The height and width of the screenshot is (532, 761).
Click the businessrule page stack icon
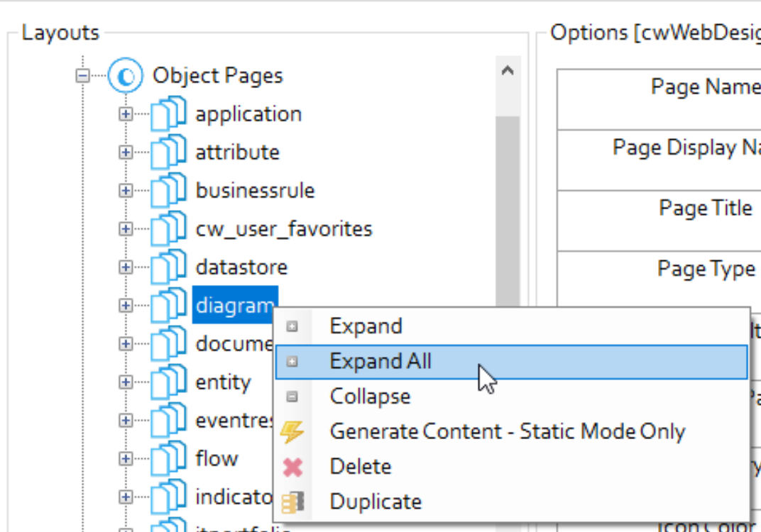point(169,191)
